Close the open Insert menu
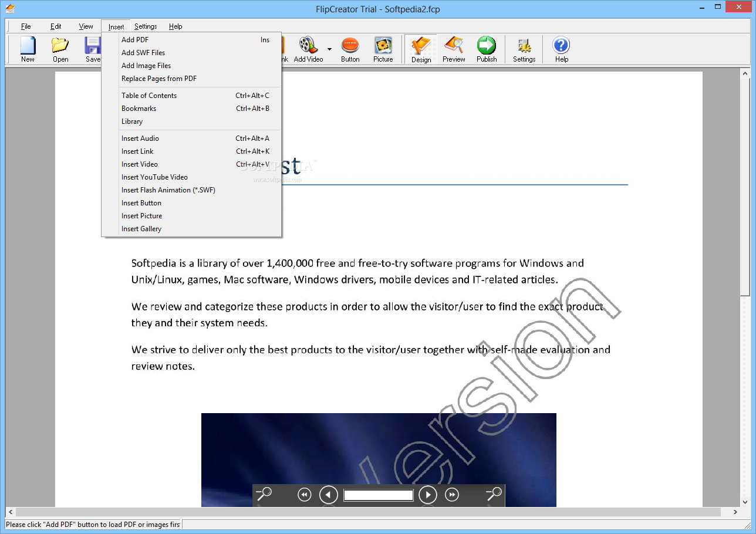The image size is (756, 534). pyautogui.click(x=116, y=26)
